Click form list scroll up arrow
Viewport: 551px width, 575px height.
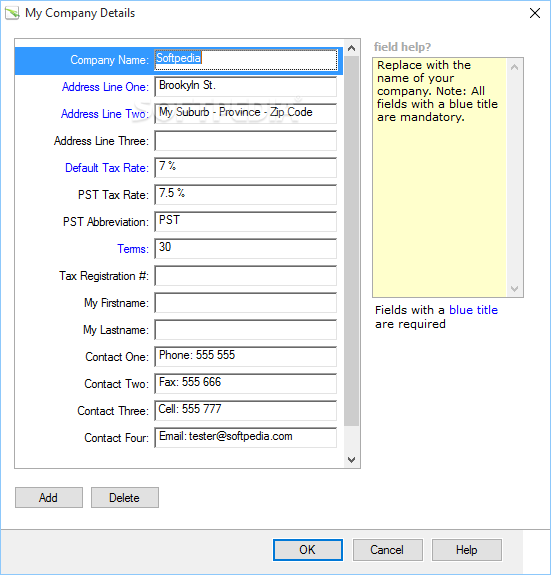pos(351,48)
